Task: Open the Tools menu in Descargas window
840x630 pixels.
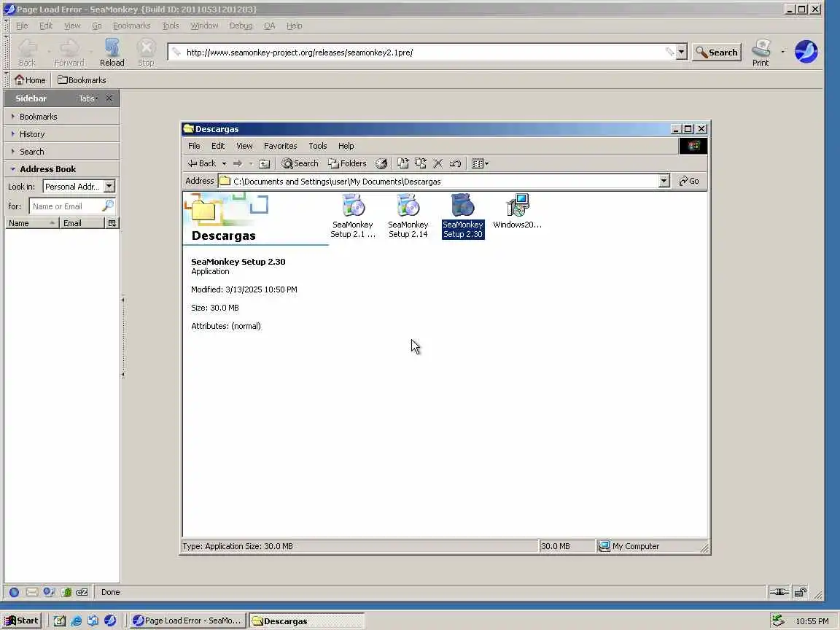Action: click(318, 146)
